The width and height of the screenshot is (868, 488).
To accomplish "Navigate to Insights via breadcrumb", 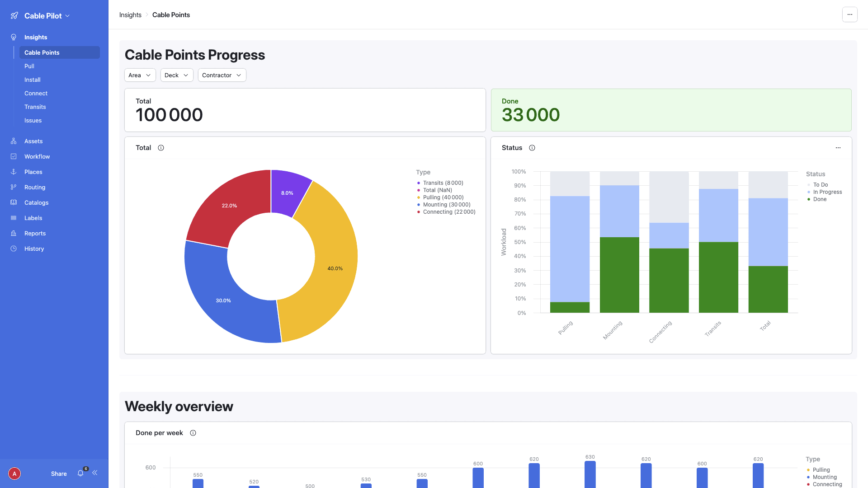I will click(x=130, y=14).
